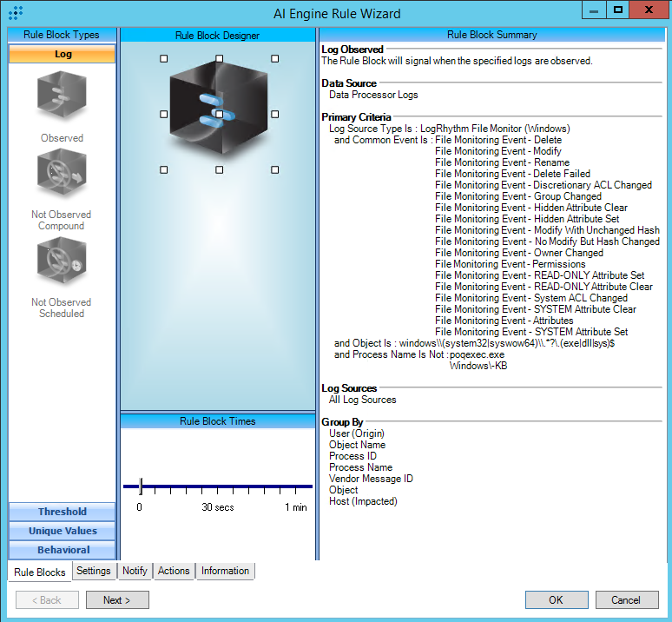Expand the Threshold rule block section

pyautogui.click(x=62, y=512)
